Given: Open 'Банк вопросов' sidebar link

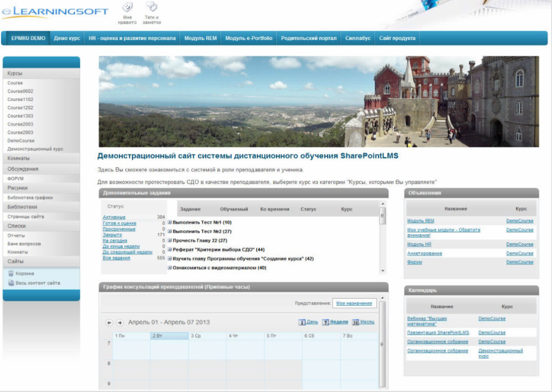Looking at the screenshot, I should pos(24,244).
